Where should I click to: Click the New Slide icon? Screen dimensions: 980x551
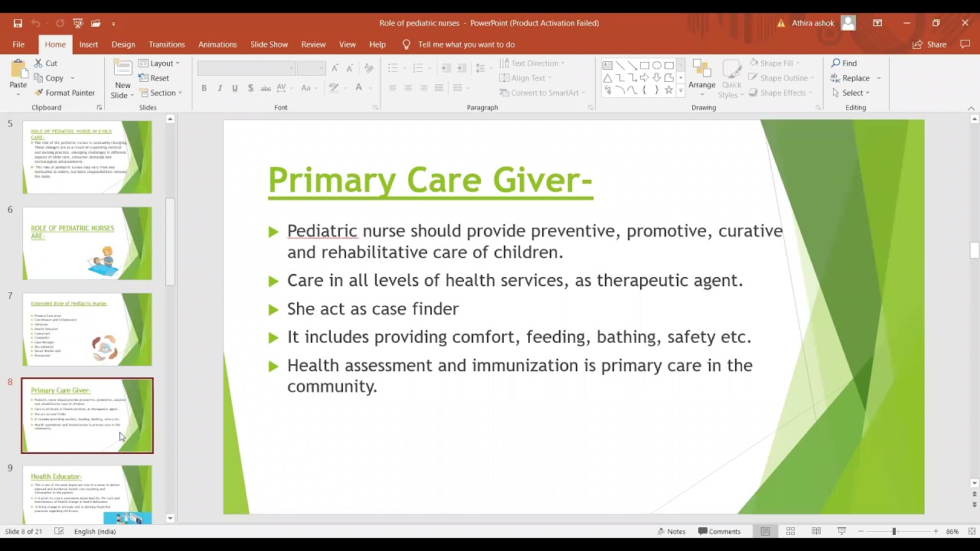coord(122,68)
